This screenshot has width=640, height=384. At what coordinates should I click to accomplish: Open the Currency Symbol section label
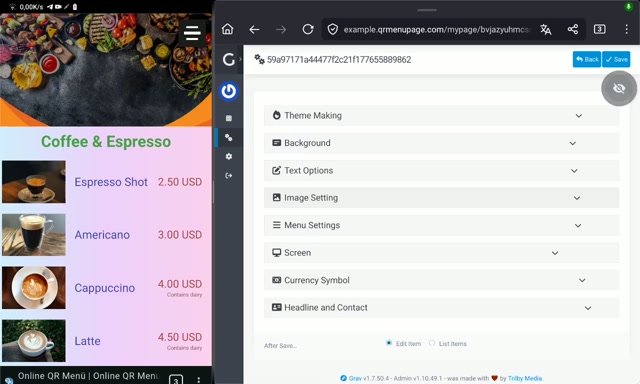317,280
